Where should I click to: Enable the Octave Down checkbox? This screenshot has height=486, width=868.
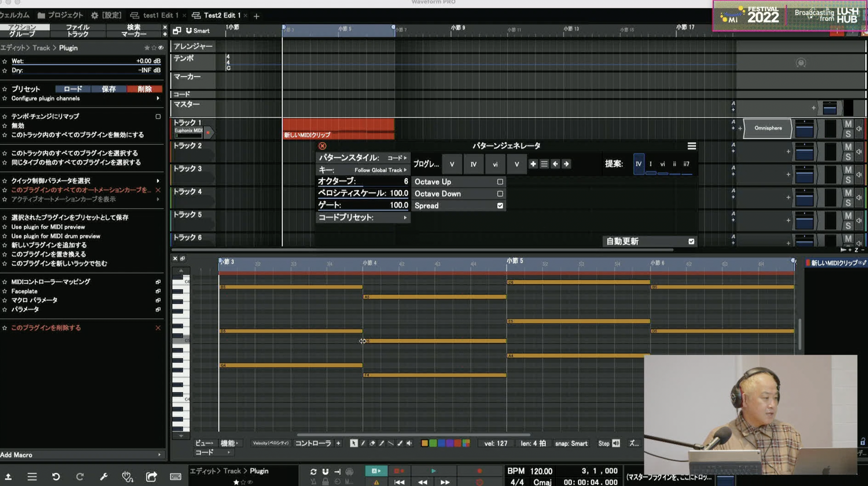pos(500,194)
